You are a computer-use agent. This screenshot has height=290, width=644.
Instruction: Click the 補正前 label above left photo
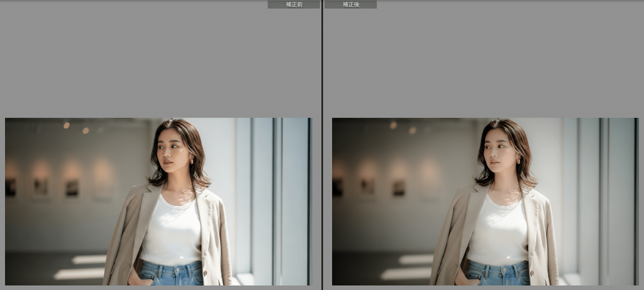(294, 4)
